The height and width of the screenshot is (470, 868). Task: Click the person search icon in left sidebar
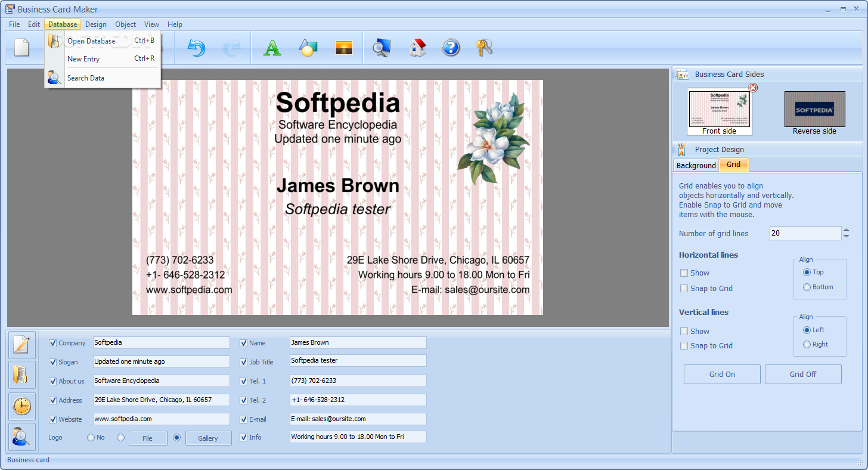(22, 437)
